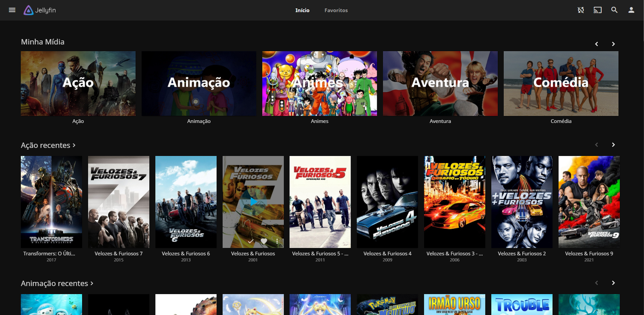Click the title text 'Velozes & Furiosos 5 - ...'
The image size is (644, 315).
[x=320, y=253]
